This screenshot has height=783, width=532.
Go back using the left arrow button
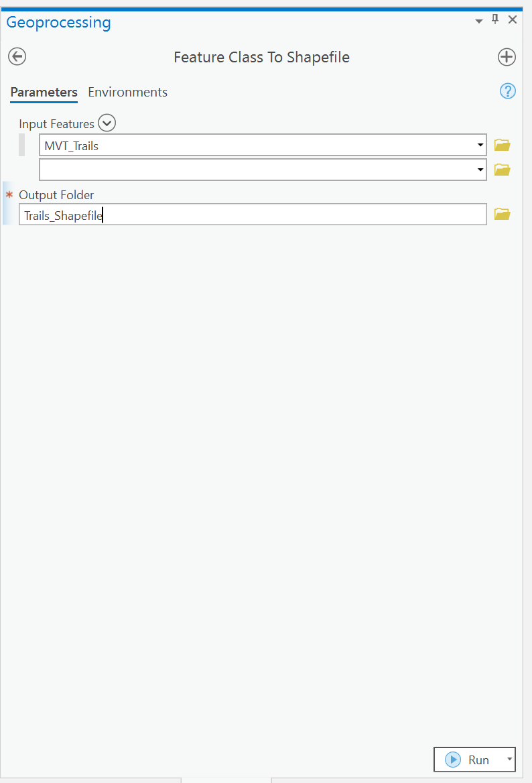[x=17, y=57]
